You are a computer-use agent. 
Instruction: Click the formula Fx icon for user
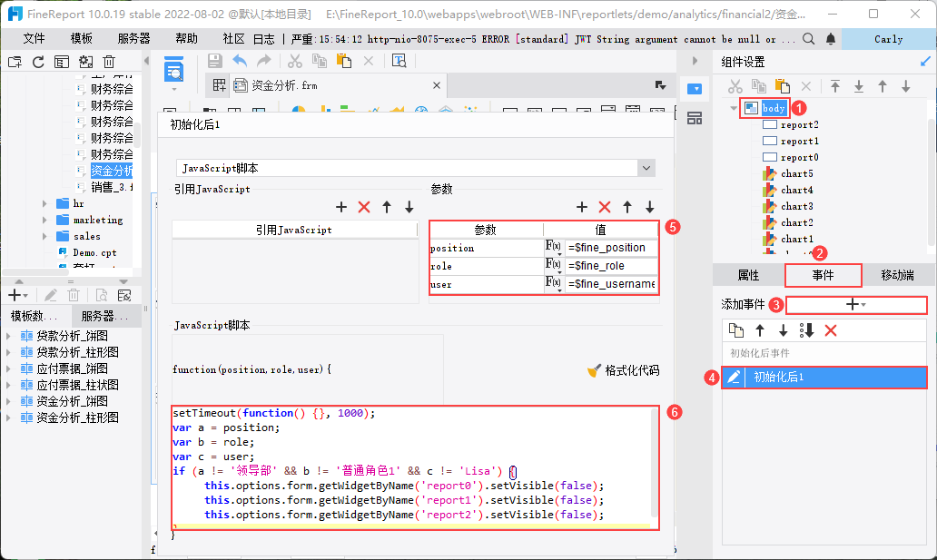[x=553, y=283]
